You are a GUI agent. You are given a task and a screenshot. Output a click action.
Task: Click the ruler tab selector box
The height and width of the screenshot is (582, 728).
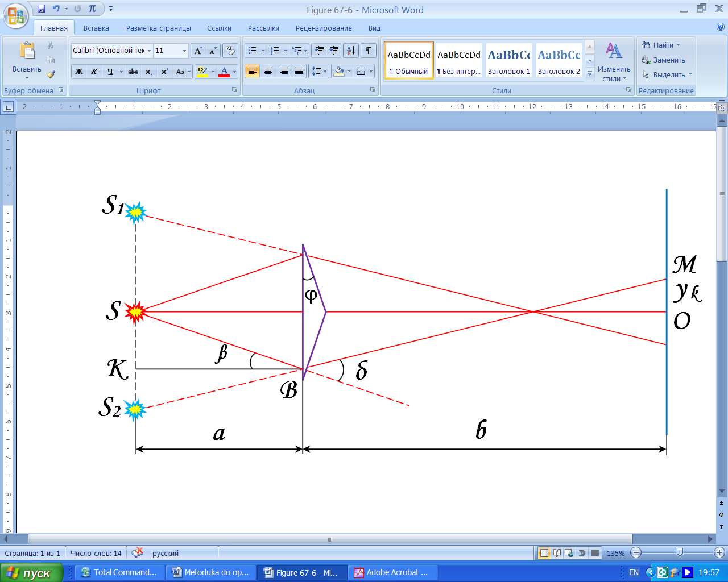pyautogui.click(x=8, y=106)
